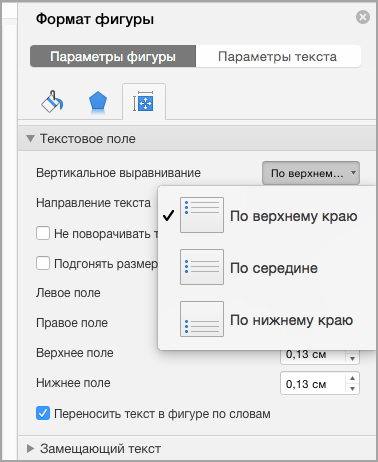Switch to Параметры текста tab
The width and height of the screenshot is (378, 462).
click(278, 56)
